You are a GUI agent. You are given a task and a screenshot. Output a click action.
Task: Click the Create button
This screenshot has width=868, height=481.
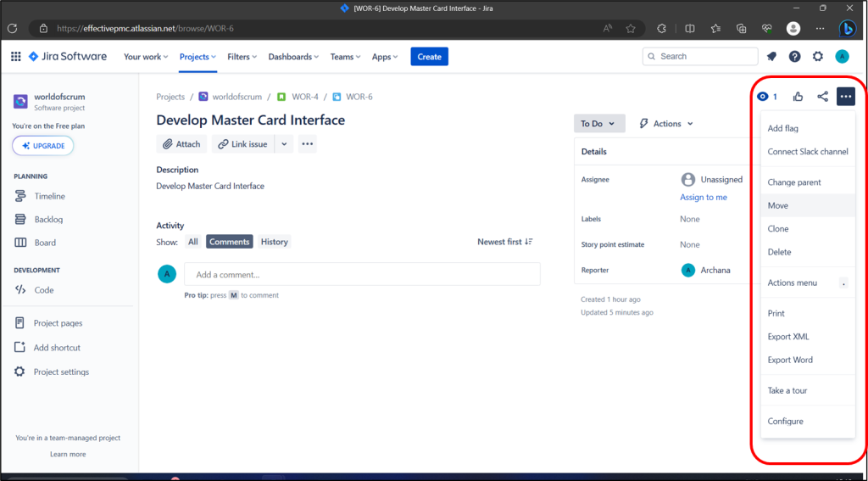pos(429,57)
